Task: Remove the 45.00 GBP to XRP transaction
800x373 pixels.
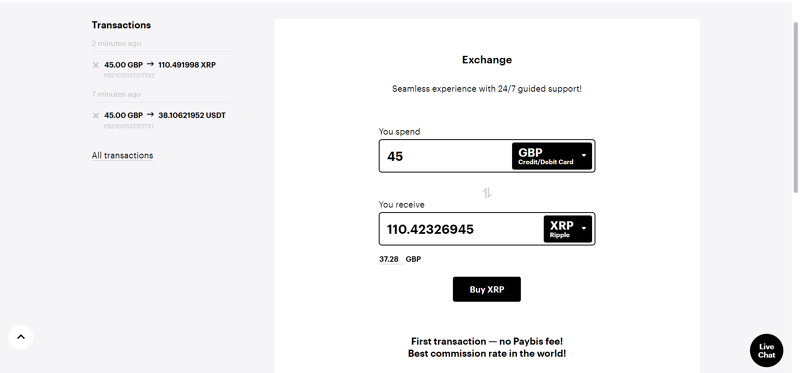Action: coord(95,65)
